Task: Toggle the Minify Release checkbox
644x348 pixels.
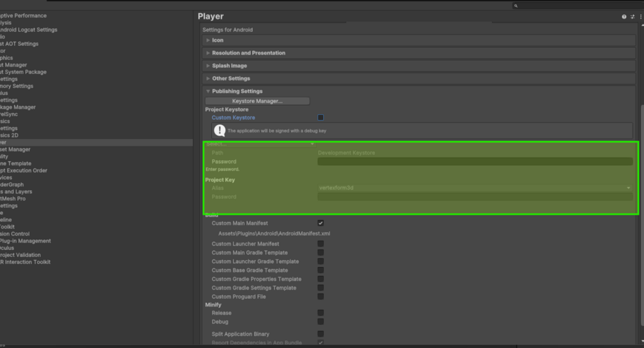Action: click(321, 313)
